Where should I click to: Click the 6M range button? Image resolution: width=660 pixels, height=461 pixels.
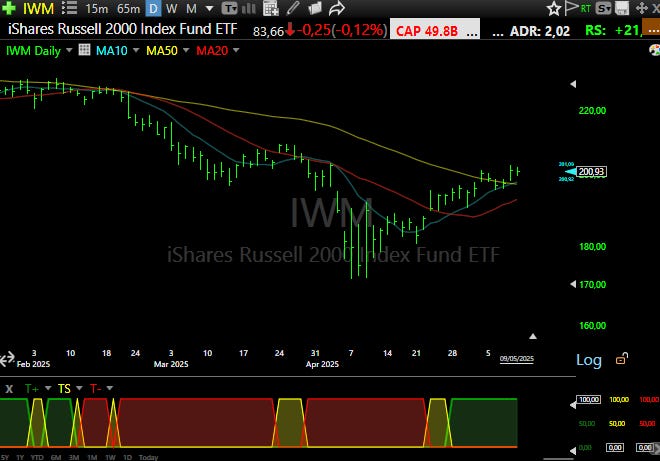click(x=56, y=457)
